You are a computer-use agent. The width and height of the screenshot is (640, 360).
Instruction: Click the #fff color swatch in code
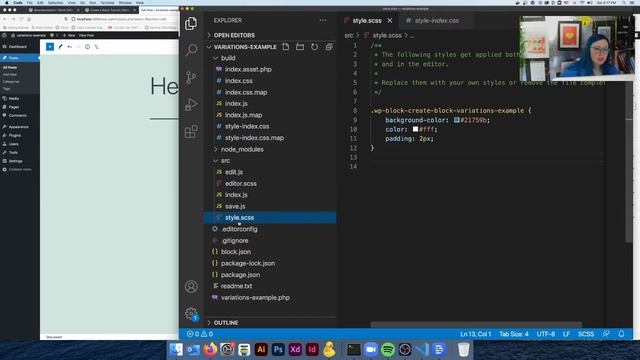416,129
